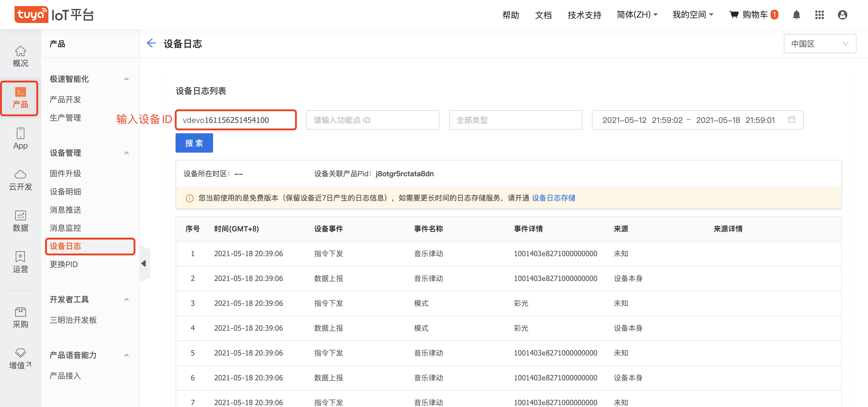Go to 固件升级 in side menu
The image size is (868, 407).
(65, 173)
